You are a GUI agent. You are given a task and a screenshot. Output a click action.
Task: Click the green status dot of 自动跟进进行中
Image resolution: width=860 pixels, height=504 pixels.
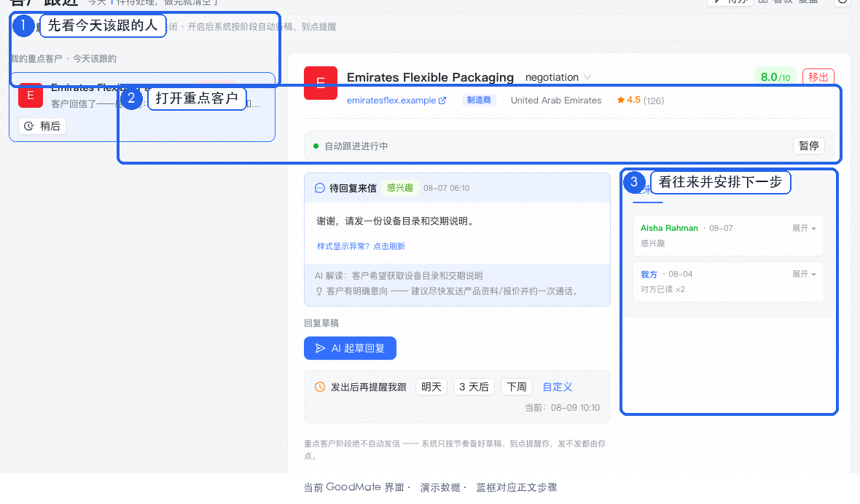click(x=316, y=146)
